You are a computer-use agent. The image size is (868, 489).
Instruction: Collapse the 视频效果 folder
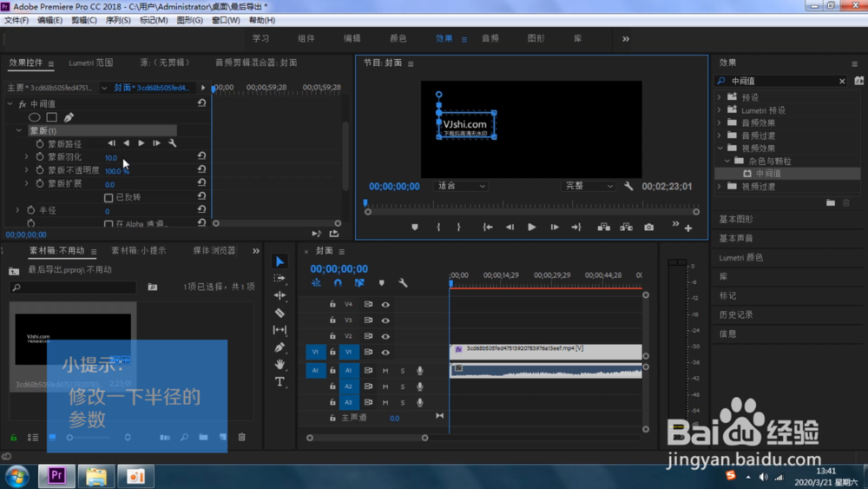tap(720, 148)
